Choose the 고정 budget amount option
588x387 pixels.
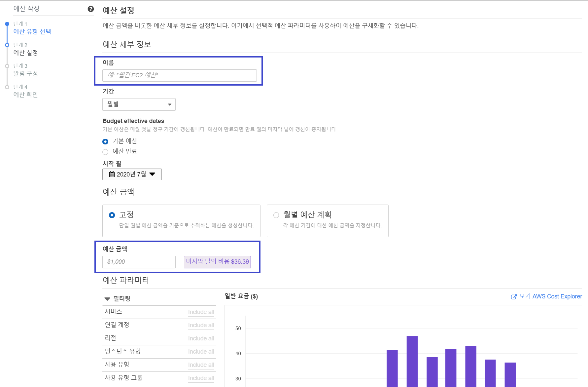click(112, 215)
